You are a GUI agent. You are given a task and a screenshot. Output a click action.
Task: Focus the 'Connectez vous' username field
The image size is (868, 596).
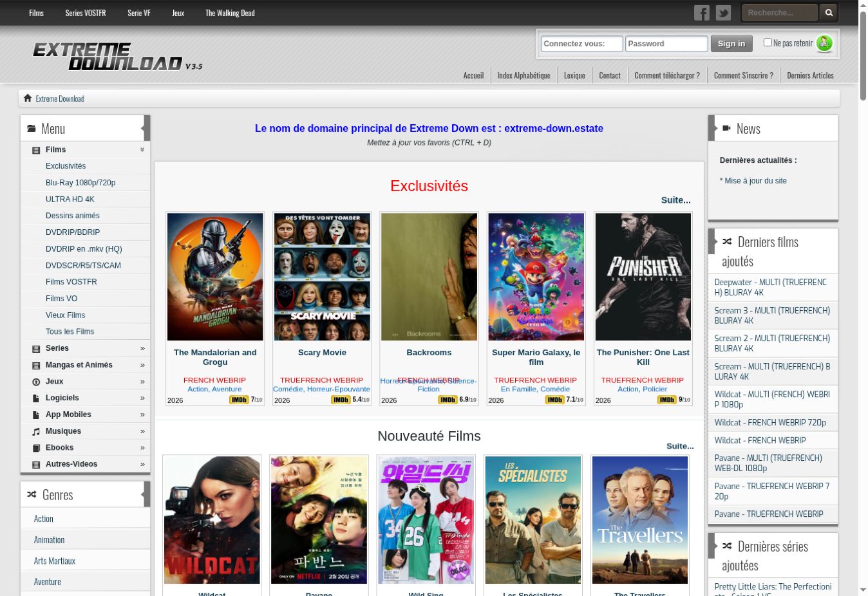(582, 44)
